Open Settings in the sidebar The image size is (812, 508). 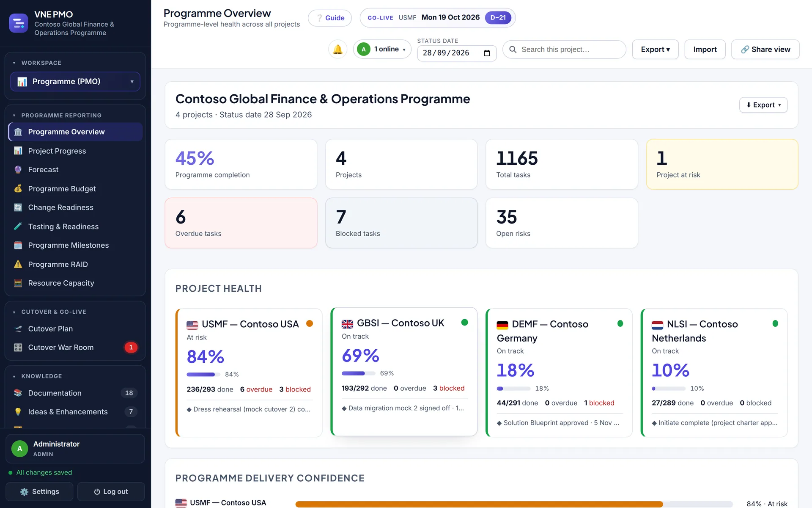click(x=39, y=491)
